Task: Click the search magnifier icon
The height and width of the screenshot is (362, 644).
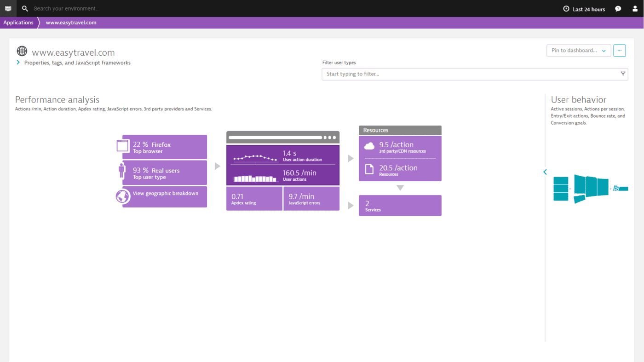Action: click(25, 8)
